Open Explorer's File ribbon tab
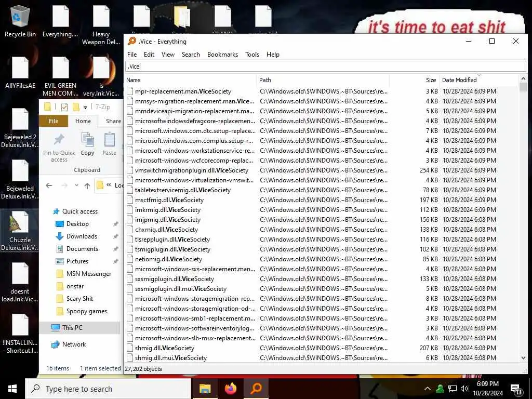Image resolution: width=532 pixels, height=399 pixels. click(54, 121)
